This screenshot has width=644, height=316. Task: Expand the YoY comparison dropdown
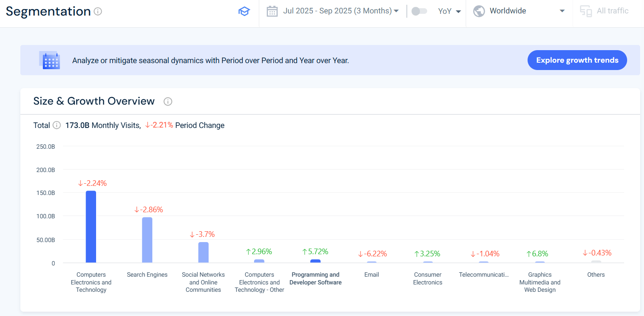coord(449,11)
